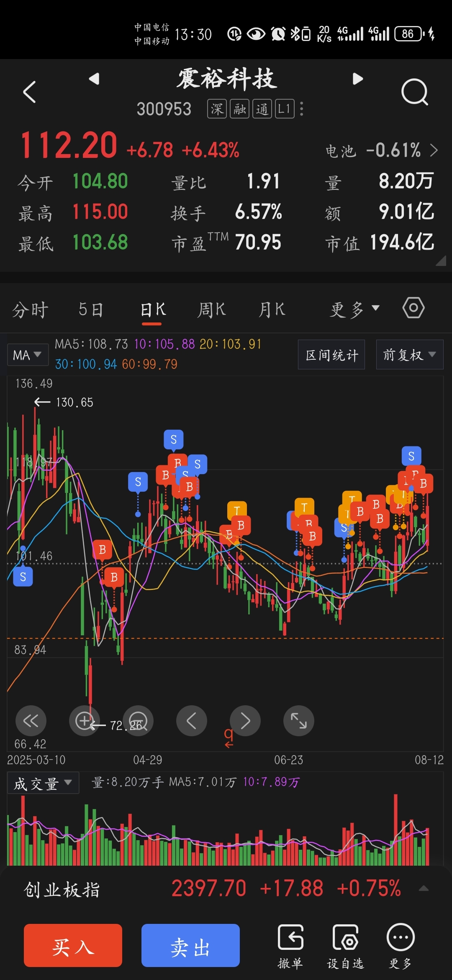Open the 前复权 adjustment dropdown

tap(410, 355)
